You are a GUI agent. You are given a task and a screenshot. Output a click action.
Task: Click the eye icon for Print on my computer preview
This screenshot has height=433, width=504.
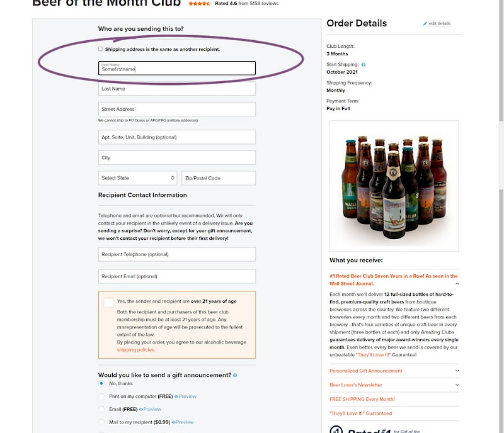[176, 396]
